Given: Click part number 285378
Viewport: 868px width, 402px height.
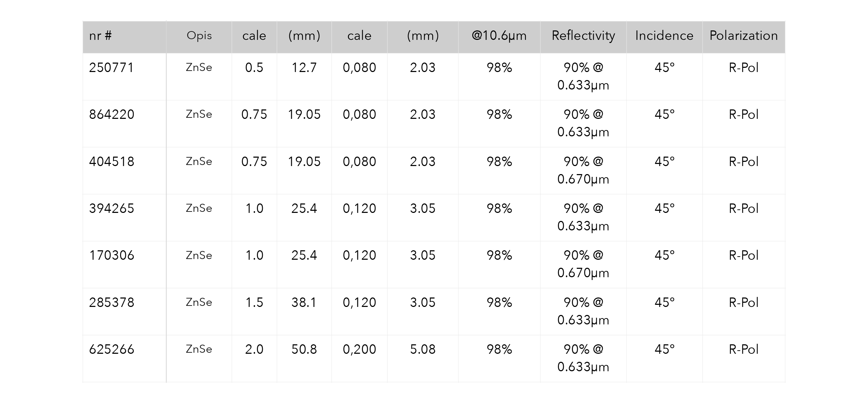Looking at the screenshot, I should coord(111,302).
